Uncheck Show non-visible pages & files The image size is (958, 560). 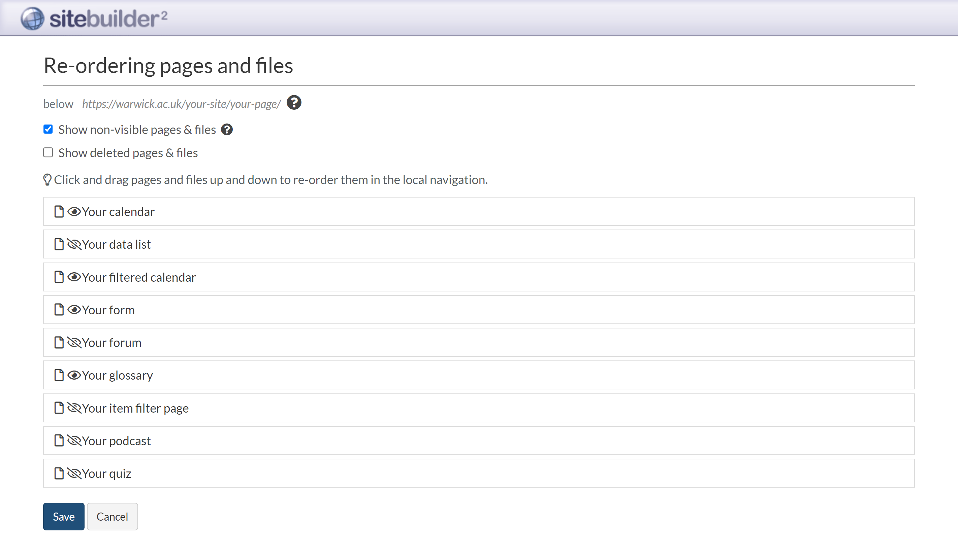[x=48, y=130]
